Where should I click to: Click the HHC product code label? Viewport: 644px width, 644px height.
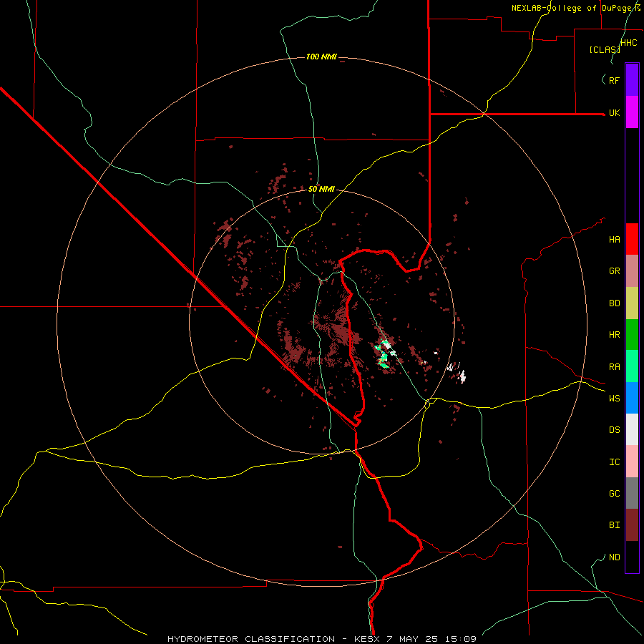click(x=629, y=43)
